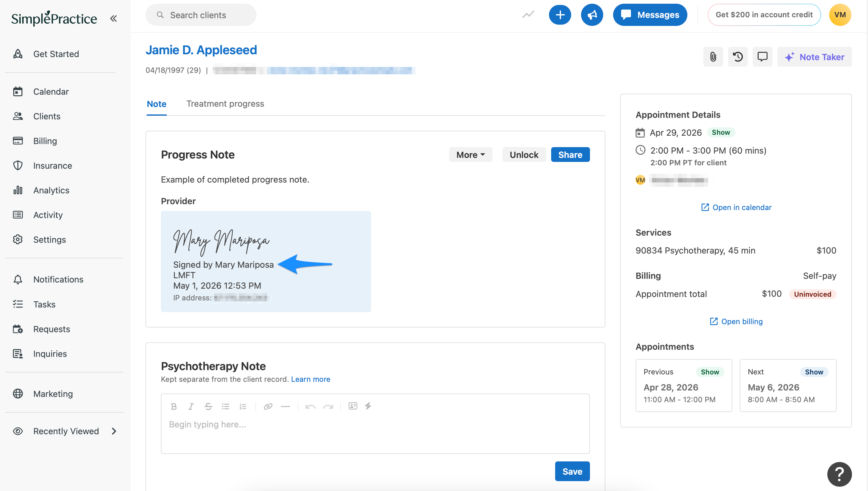868x491 pixels.
Task: Open the Apr 29 appointment Show status dropdown
Action: click(720, 132)
